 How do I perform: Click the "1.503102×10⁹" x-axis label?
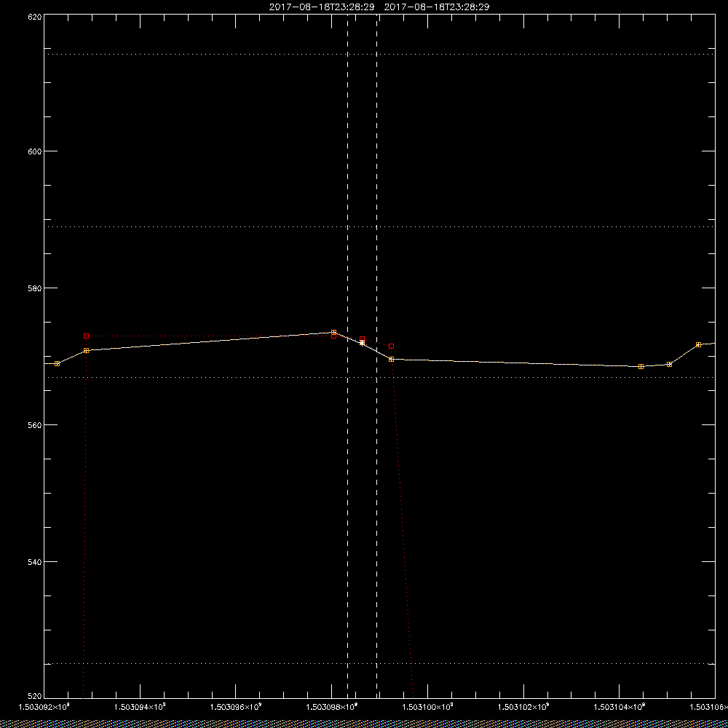[523, 707]
